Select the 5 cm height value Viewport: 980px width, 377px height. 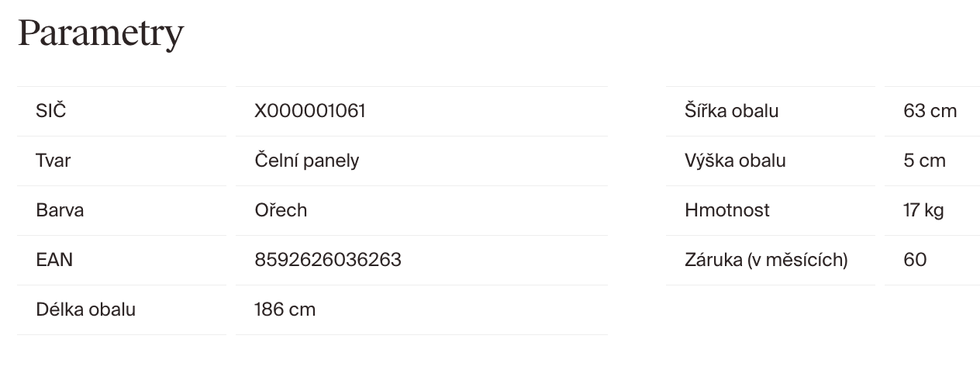tap(924, 161)
